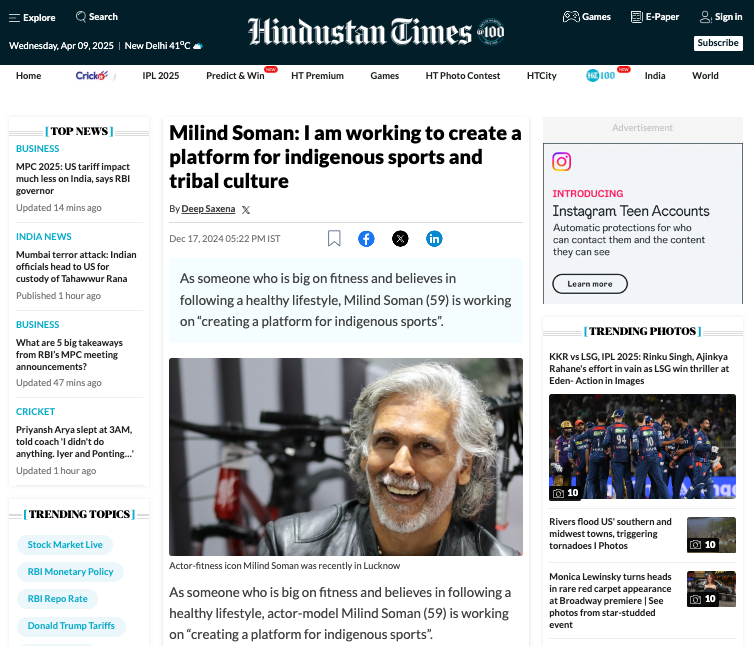Click the Instagram Teen Accounts ad headline

(630, 211)
